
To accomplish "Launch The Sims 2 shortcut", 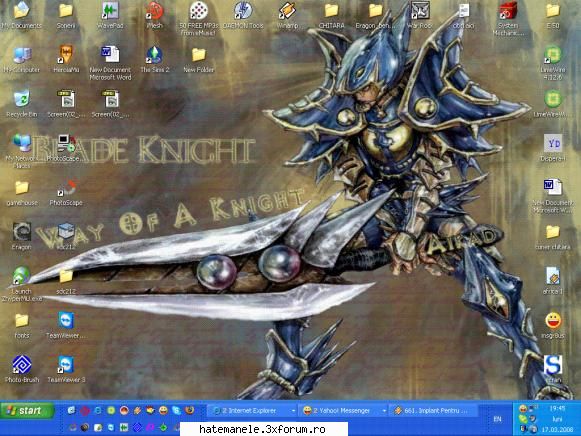I will 155,59.
